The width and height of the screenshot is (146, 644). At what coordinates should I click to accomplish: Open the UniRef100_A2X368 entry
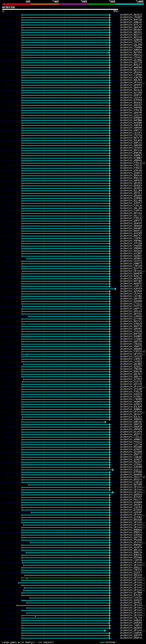[x=131, y=93]
